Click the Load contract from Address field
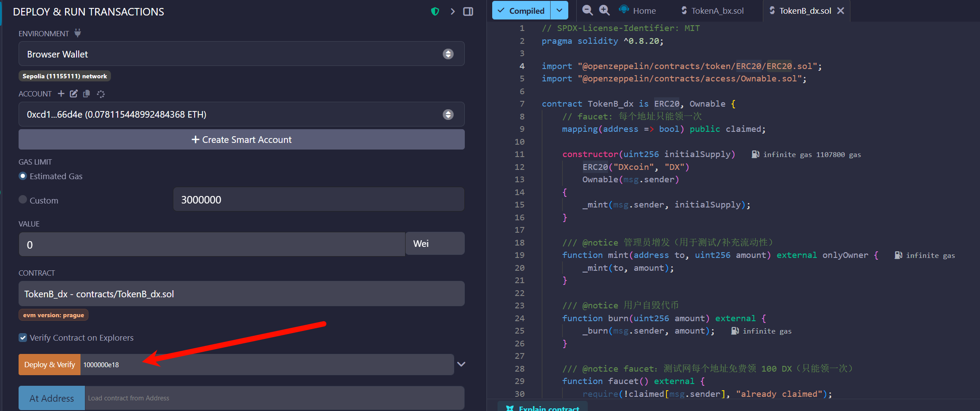980x411 pixels. click(274, 398)
